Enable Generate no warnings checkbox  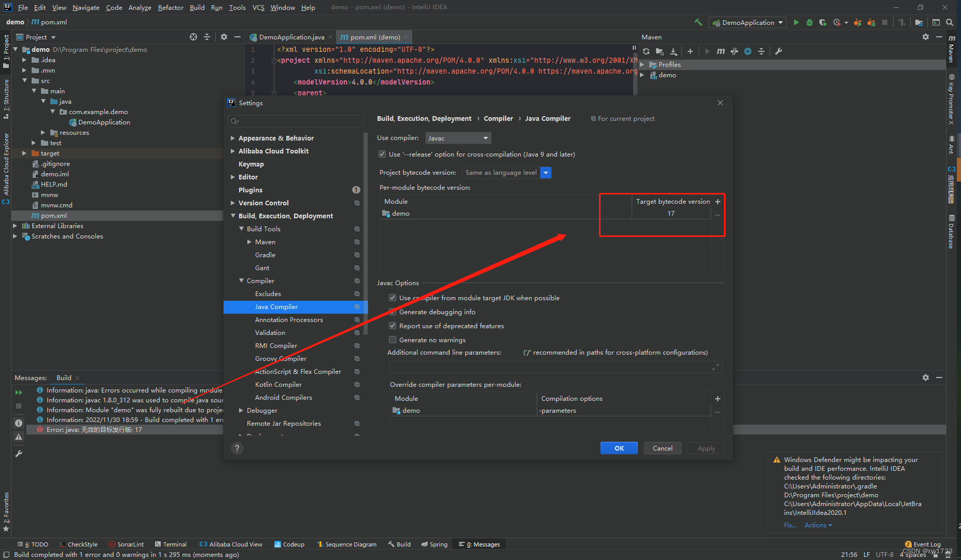[393, 340]
